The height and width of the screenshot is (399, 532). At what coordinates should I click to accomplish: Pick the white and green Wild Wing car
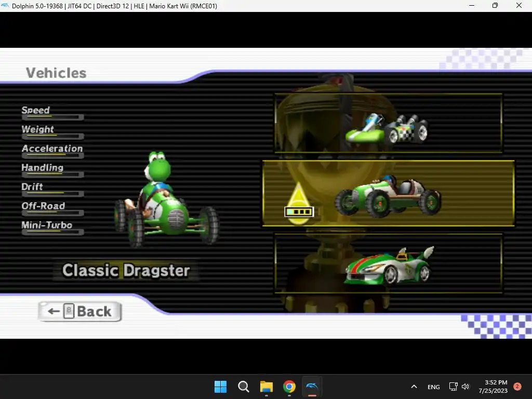[x=388, y=263]
